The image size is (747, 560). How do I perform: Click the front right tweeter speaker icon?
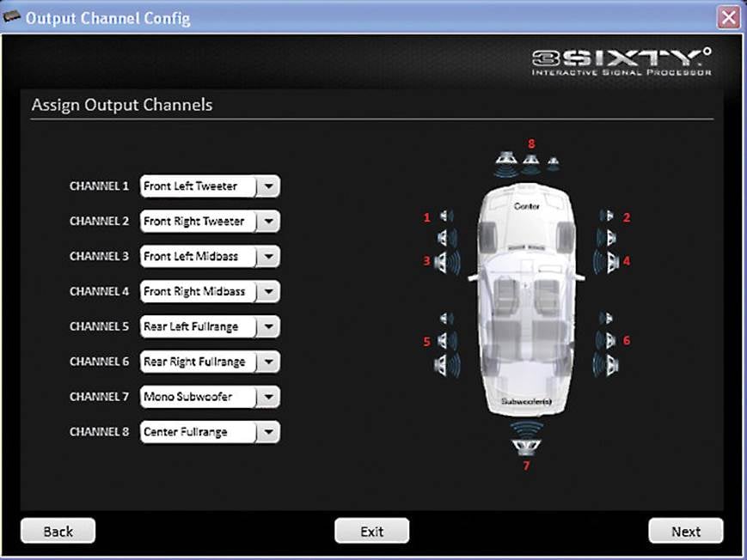coord(607,216)
